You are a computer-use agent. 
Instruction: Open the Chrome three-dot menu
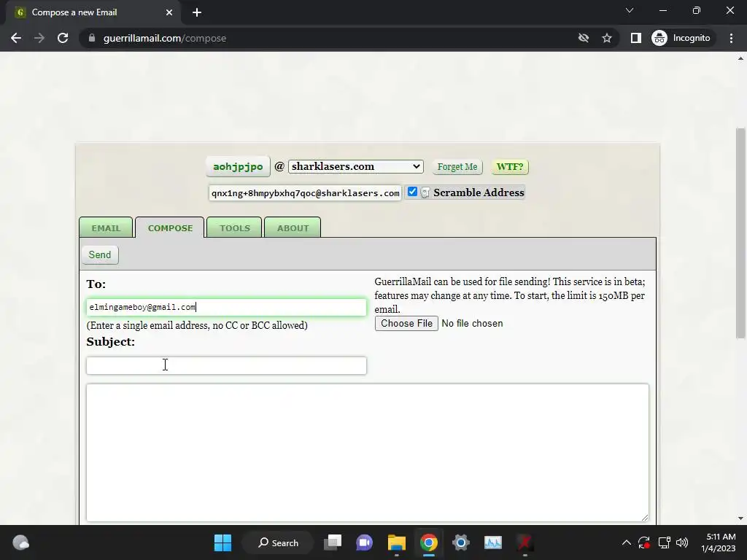[731, 38]
